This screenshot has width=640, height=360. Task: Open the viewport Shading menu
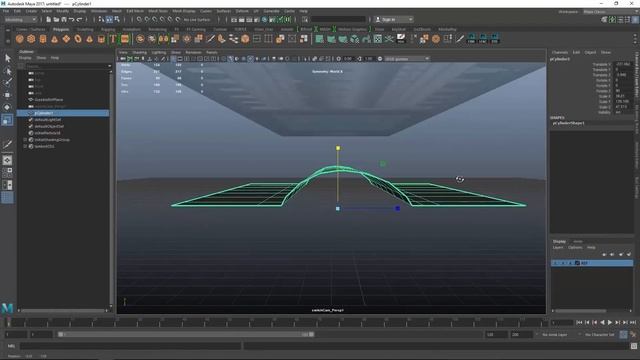coord(139,52)
